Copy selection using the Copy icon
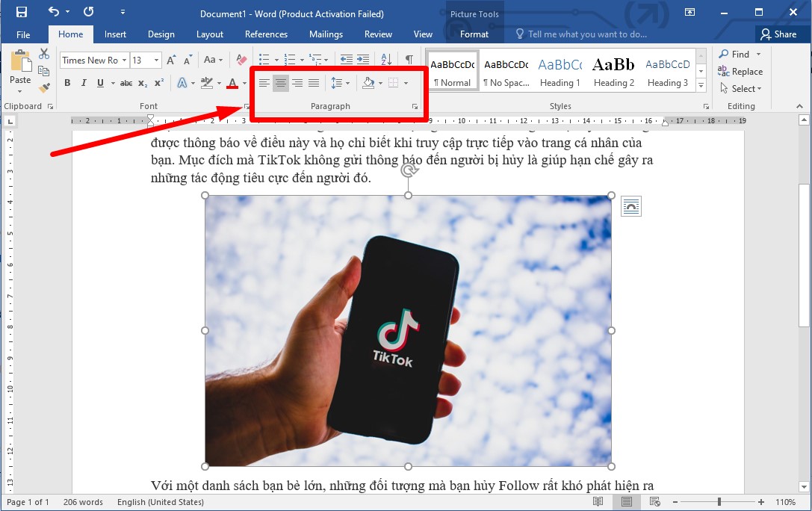 [44, 71]
